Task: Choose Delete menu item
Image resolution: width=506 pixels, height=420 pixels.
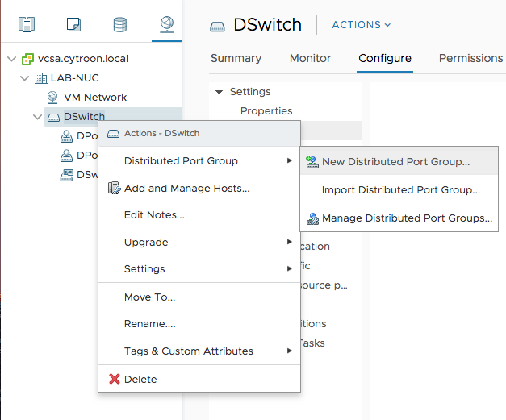Action: coord(199,379)
